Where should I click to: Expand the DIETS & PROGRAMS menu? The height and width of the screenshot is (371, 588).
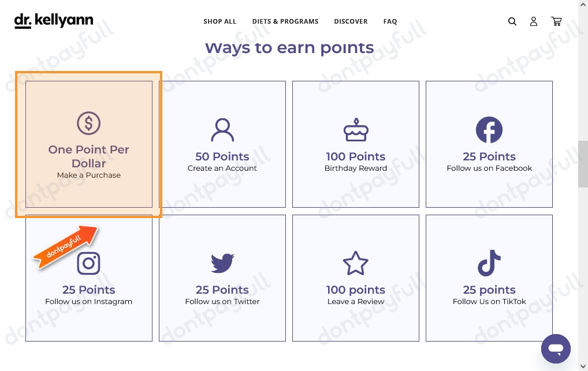point(285,21)
